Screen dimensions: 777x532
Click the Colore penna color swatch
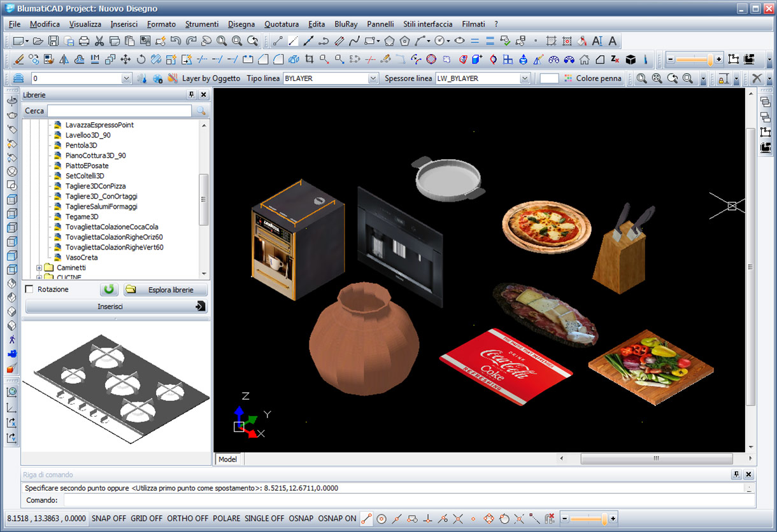(x=549, y=78)
